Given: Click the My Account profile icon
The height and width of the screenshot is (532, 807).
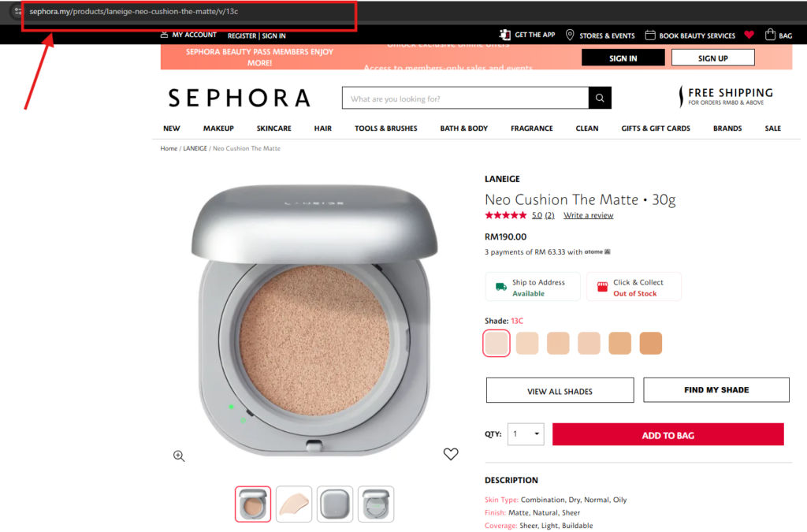Looking at the screenshot, I should (164, 35).
